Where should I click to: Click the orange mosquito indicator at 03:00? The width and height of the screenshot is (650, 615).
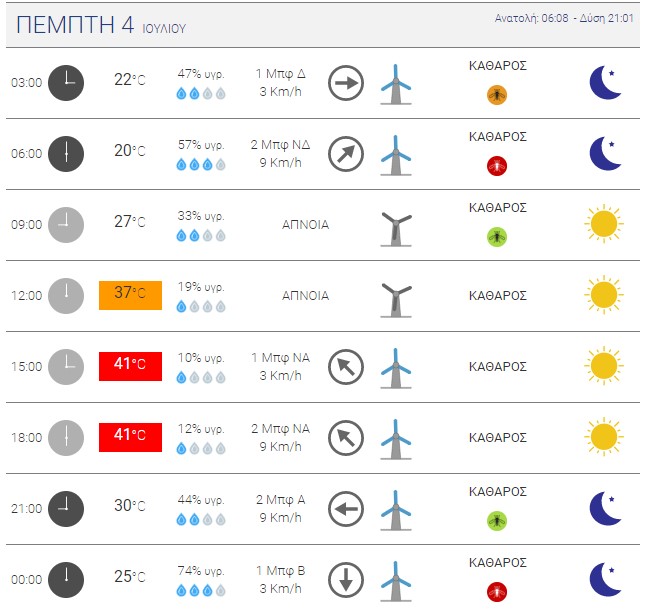[497, 95]
